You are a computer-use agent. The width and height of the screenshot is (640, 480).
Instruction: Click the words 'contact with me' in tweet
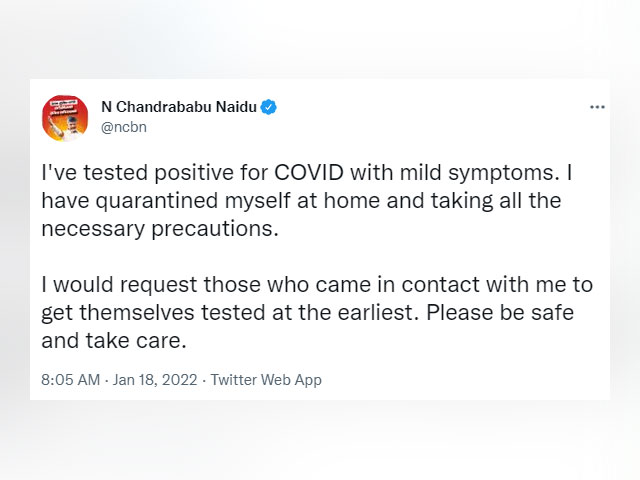(x=484, y=284)
